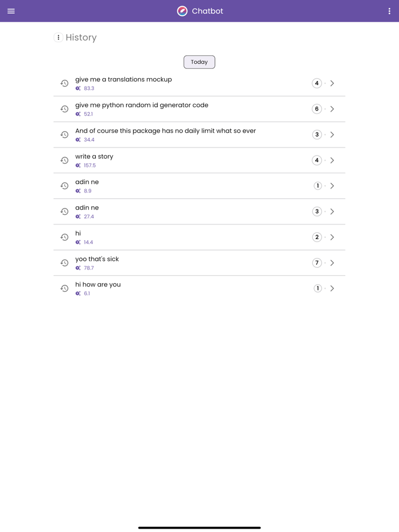Click the Today filter button
The width and height of the screenshot is (399, 532).
(199, 62)
